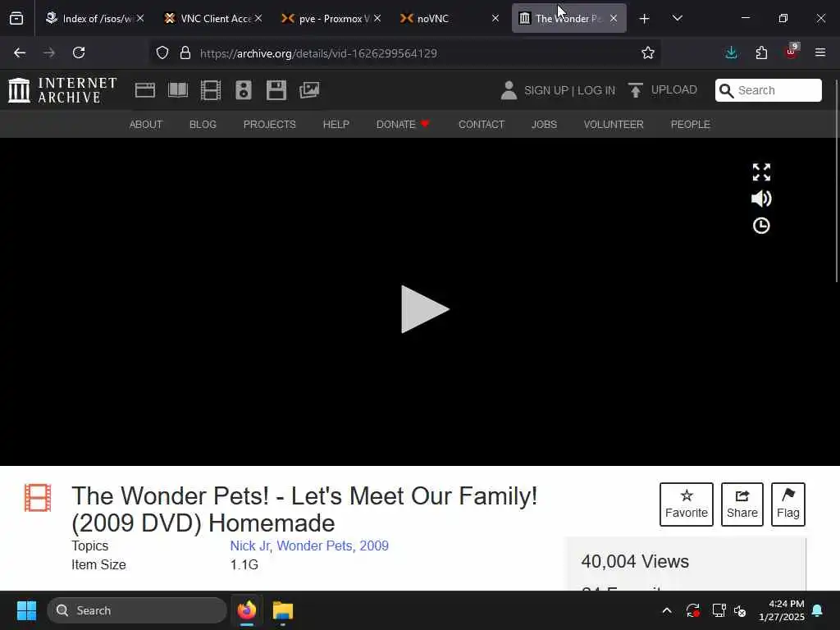This screenshot has width=840, height=630.
Task: Click the PEOPLE navigation link
Action: [x=691, y=125]
